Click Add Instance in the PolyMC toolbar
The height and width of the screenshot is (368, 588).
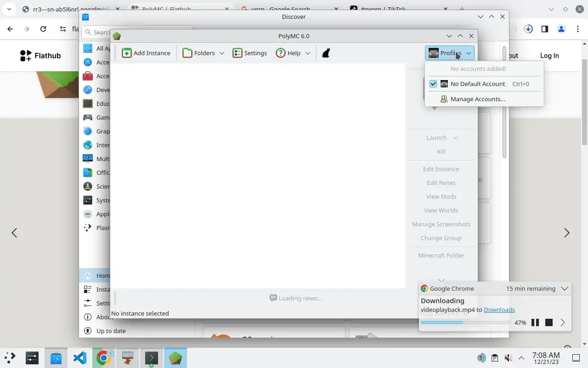[x=146, y=53]
